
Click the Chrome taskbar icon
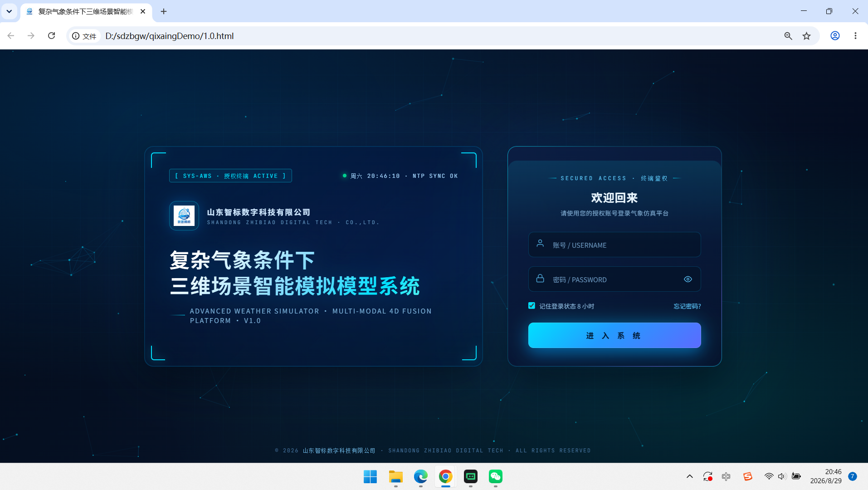coord(445,476)
